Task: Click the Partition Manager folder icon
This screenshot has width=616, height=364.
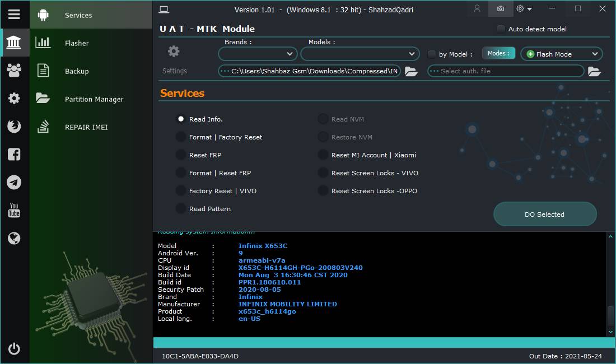Action: pos(43,98)
